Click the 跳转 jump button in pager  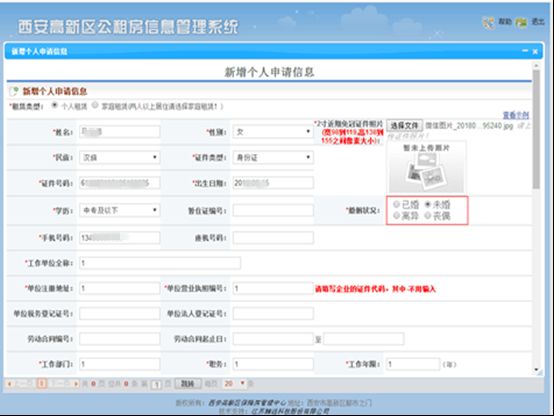[188, 383]
